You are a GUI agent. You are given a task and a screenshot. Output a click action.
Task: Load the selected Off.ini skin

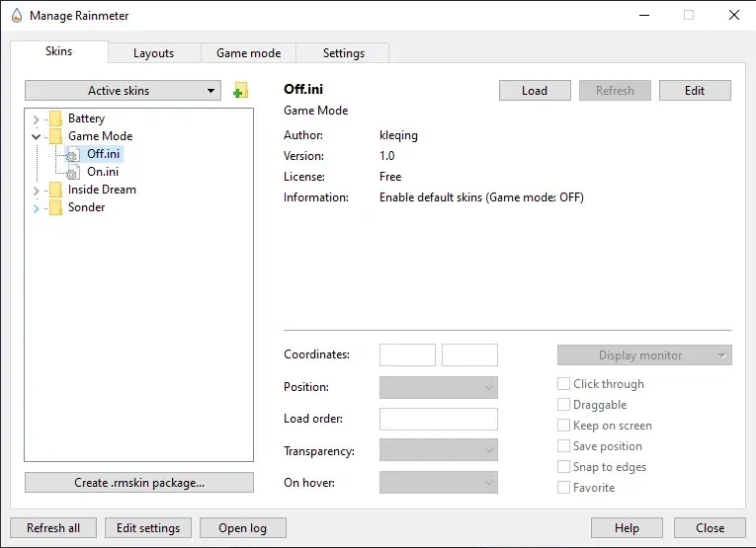535,91
